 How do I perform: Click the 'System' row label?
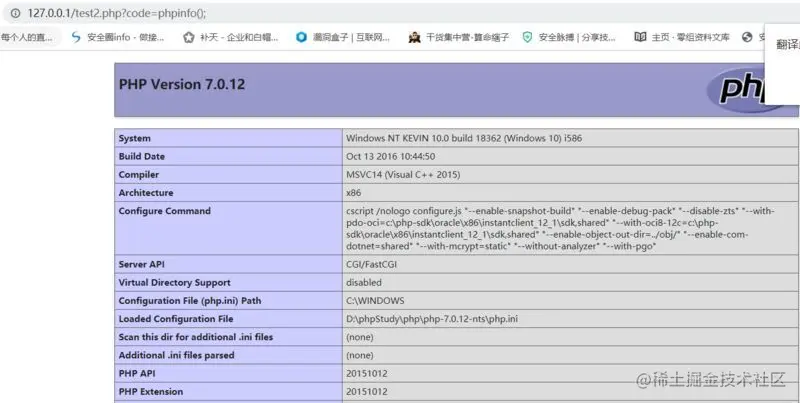pos(135,138)
